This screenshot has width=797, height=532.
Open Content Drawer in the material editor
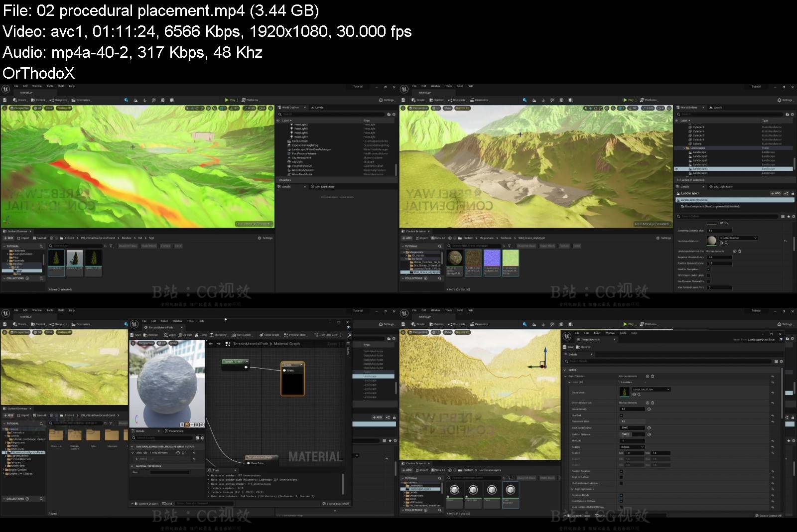(x=146, y=504)
